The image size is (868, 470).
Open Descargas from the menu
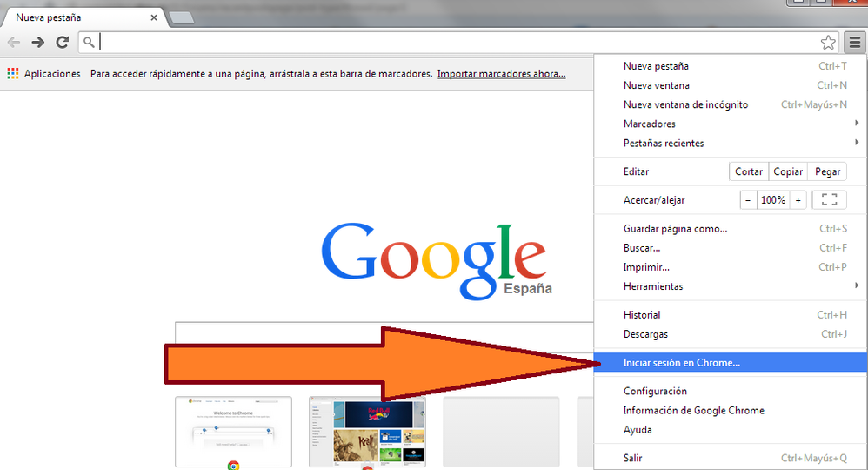[x=731, y=334]
